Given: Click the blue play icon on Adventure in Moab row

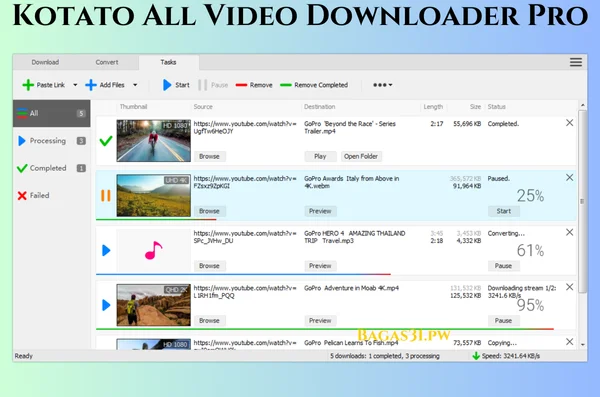Looking at the screenshot, I should 106,305.
